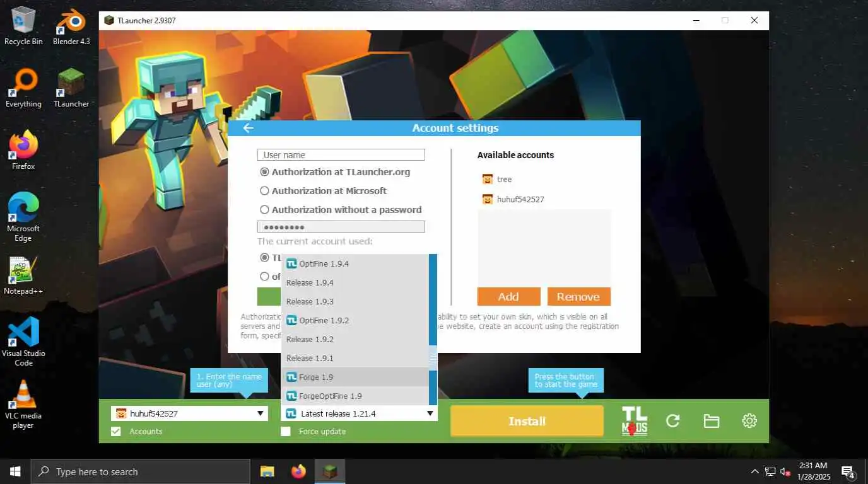Click the muted volume tray icon
Screen dimensions: 868x484
click(x=786, y=471)
